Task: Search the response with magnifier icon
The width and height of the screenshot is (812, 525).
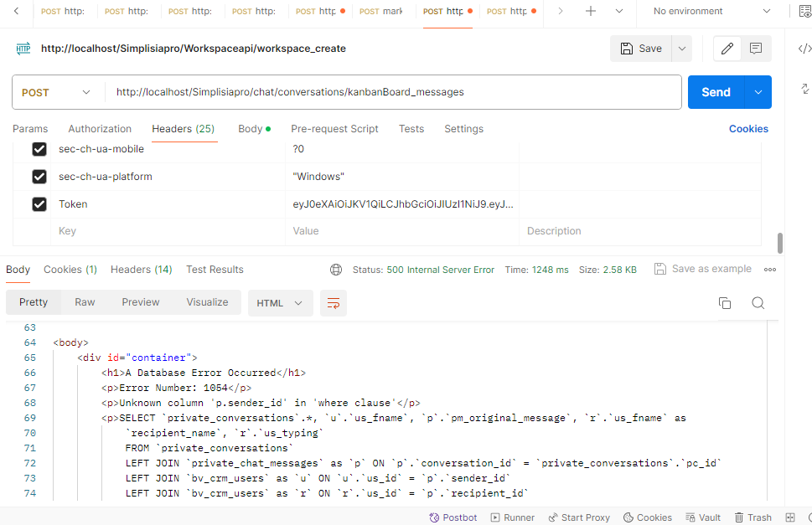Action: click(758, 303)
